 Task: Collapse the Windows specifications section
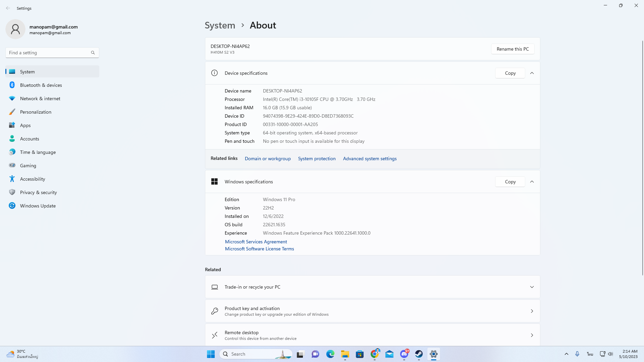[532, 182]
